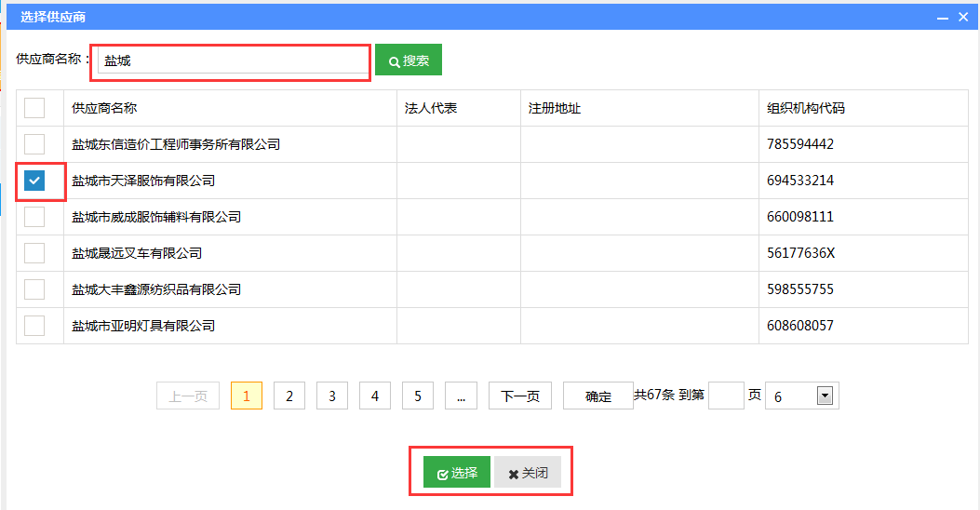Click the 法人代表 column header
Screen dimensions: 980x510
pyautogui.click(x=431, y=108)
